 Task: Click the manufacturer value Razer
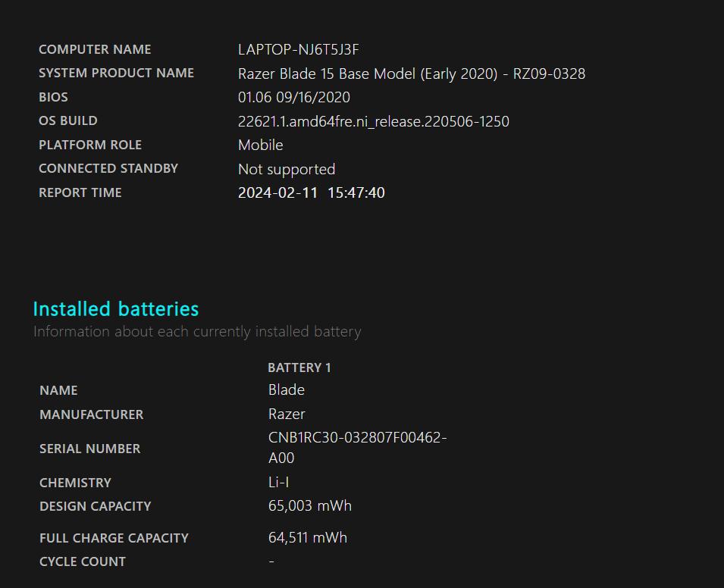tap(286, 414)
